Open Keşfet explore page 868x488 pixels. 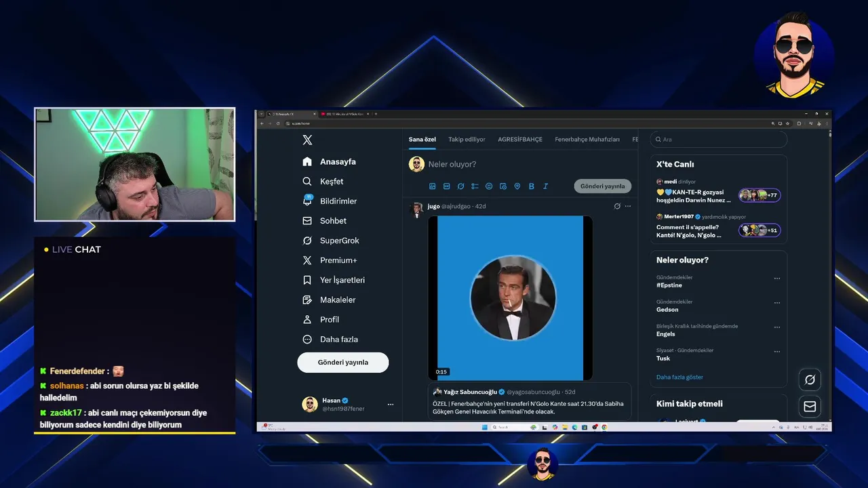coord(323,182)
